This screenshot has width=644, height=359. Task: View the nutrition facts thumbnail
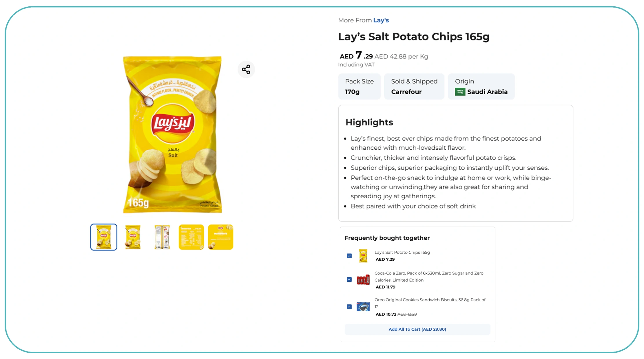191,237
